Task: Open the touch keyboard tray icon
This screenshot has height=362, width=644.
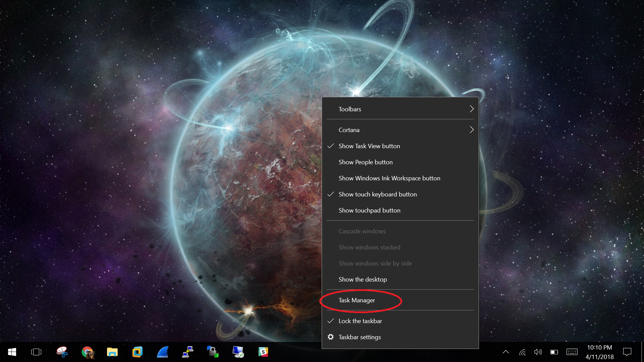Action: (x=572, y=352)
